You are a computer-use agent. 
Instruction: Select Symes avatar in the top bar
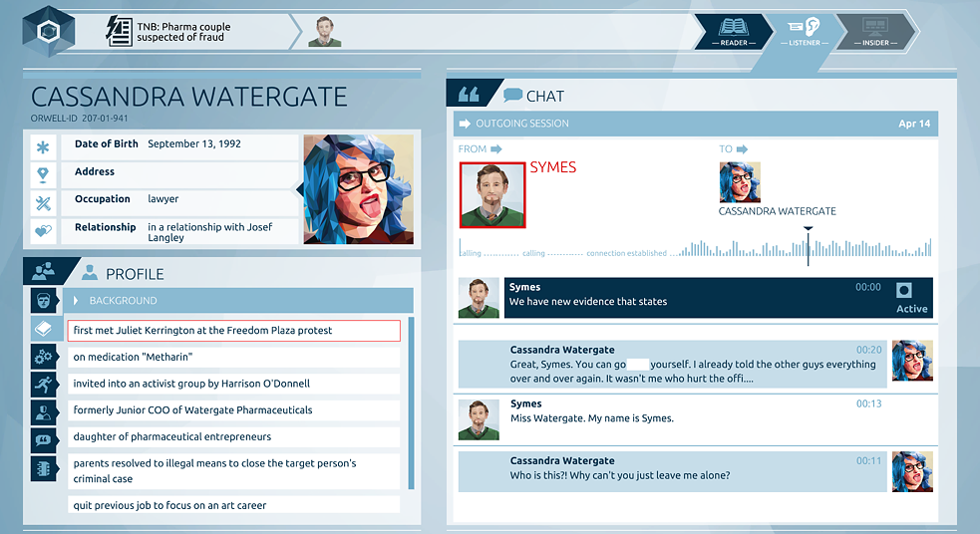pyautogui.click(x=324, y=32)
